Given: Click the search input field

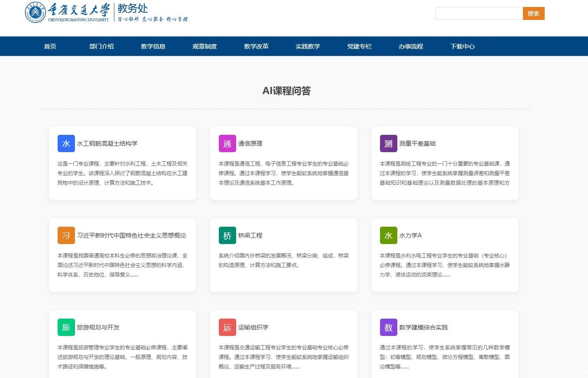Looking at the screenshot, I should 479,13.
